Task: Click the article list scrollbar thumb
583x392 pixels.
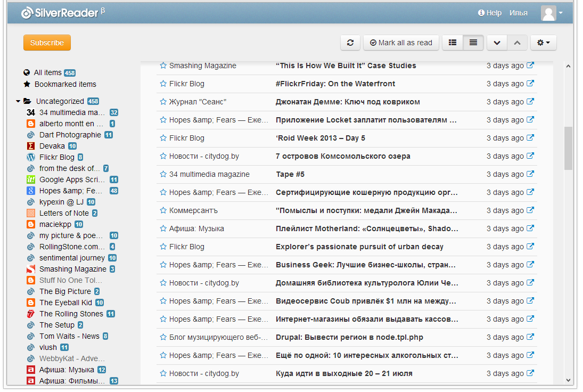Action: click(568, 148)
